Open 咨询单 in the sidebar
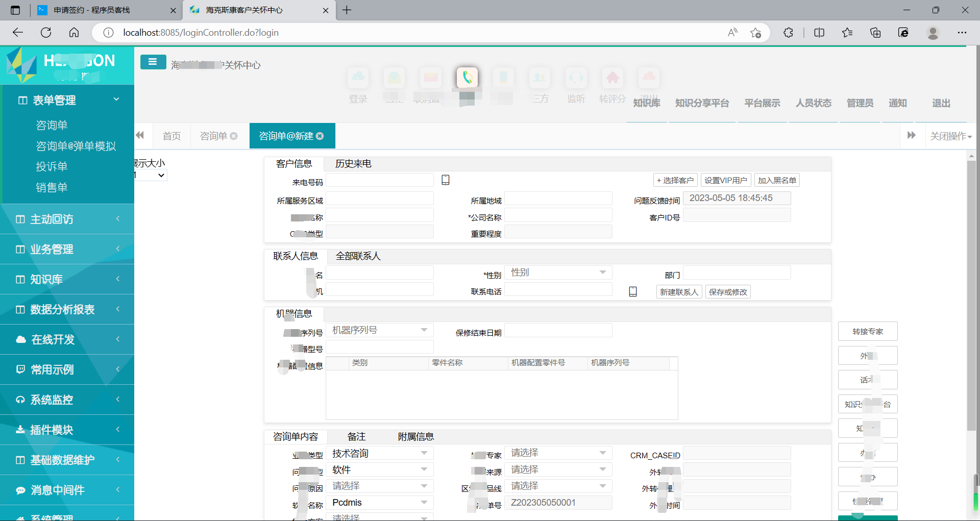Screen dimensions: 980x521 [52, 125]
